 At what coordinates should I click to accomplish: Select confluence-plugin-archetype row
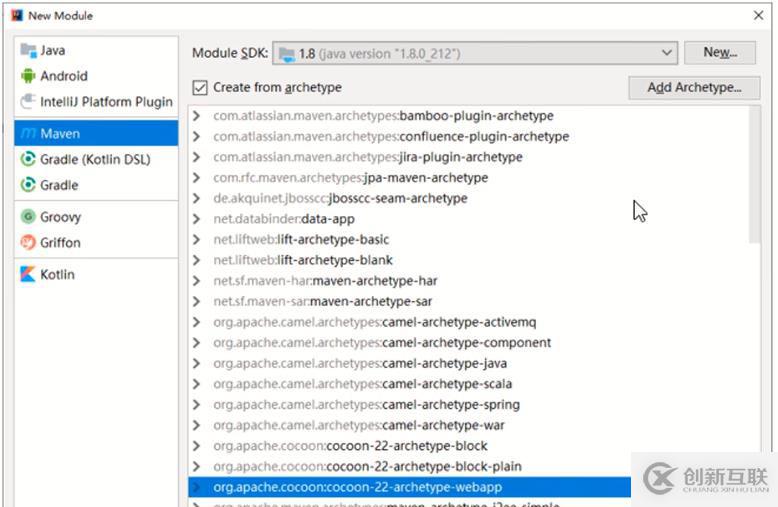click(x=469, y=136)
